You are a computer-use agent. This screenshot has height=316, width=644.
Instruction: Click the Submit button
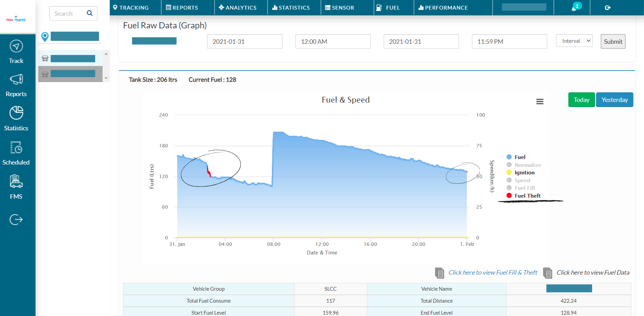[613, 41]
